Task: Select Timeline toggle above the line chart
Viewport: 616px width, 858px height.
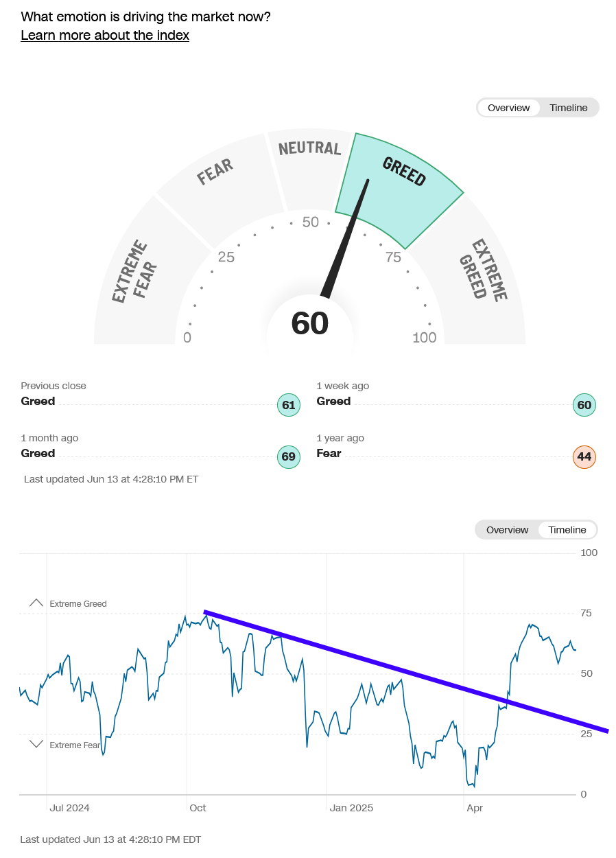Action: (x=567, y=530)
